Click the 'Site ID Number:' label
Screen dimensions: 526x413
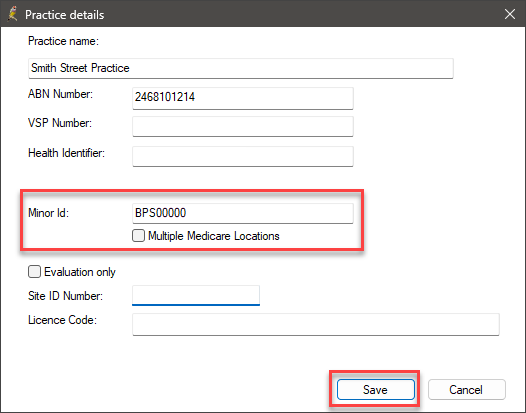tap(65, 296)
